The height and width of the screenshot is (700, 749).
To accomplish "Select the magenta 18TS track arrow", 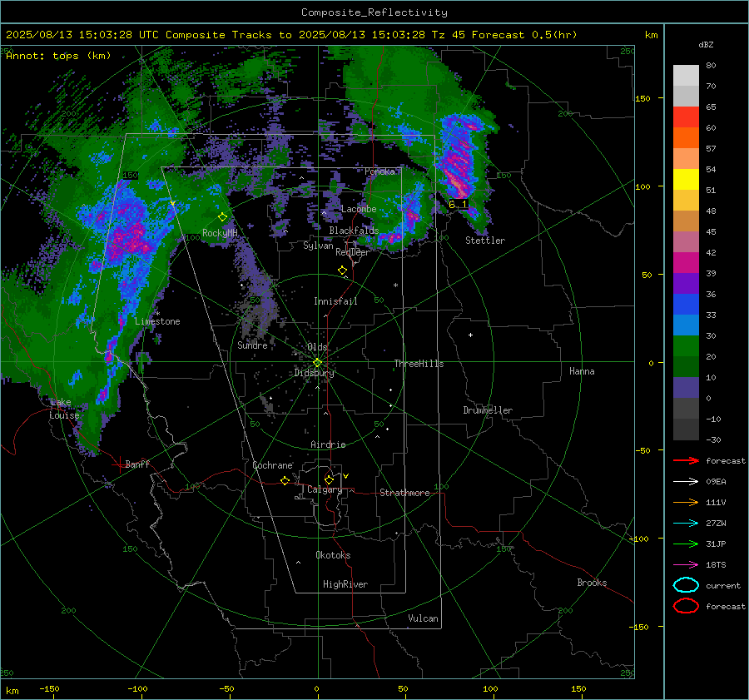I will [x=686, y=565].
